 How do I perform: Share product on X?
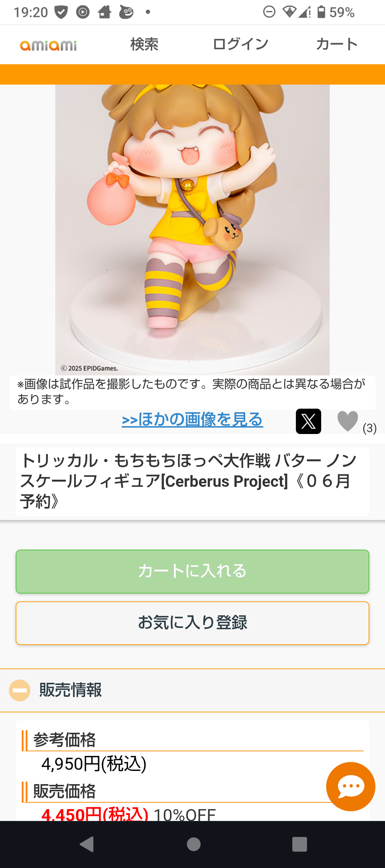pos(308,421)
